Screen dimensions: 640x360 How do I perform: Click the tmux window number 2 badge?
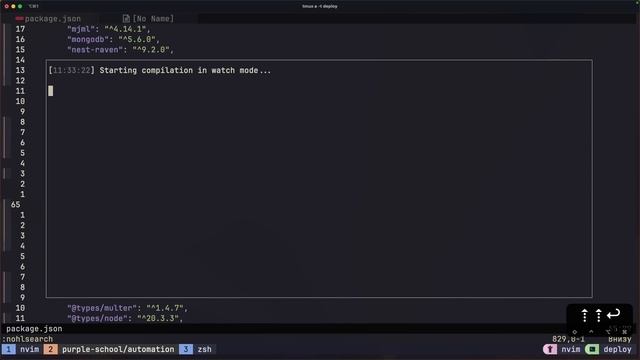pyautogui.click(x=50, y=349)
